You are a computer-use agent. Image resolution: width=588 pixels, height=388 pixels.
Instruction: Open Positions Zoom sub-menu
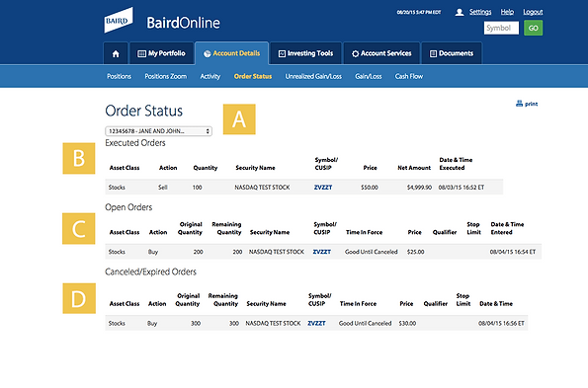coord(165,76)
